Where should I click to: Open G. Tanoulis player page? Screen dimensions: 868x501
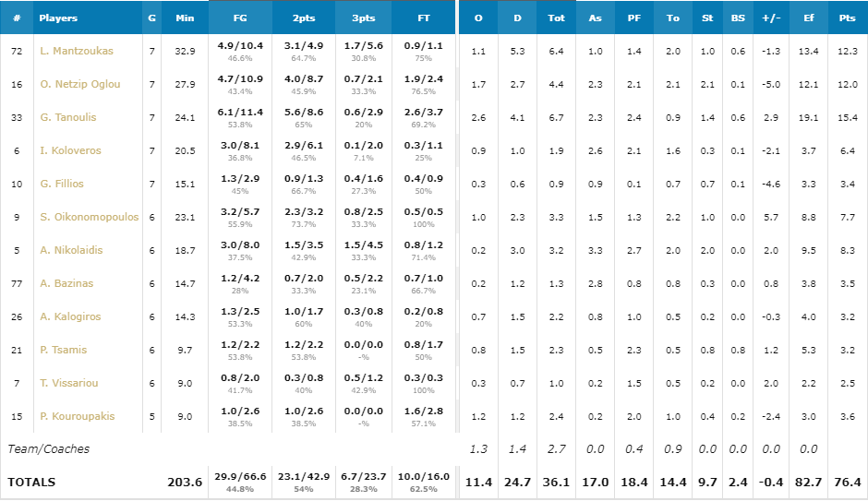(67, 117)
